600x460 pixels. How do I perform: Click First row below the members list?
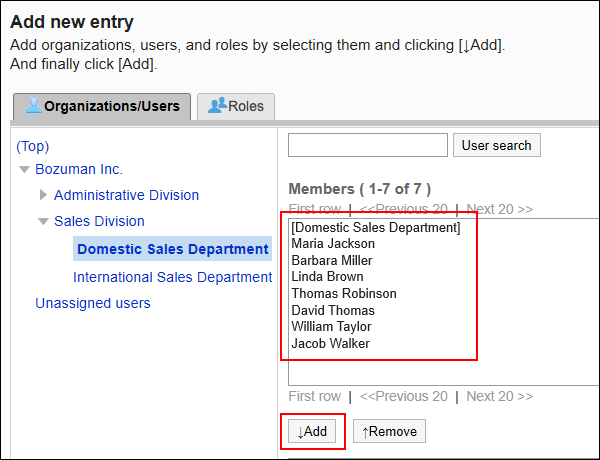click(315, 396)
